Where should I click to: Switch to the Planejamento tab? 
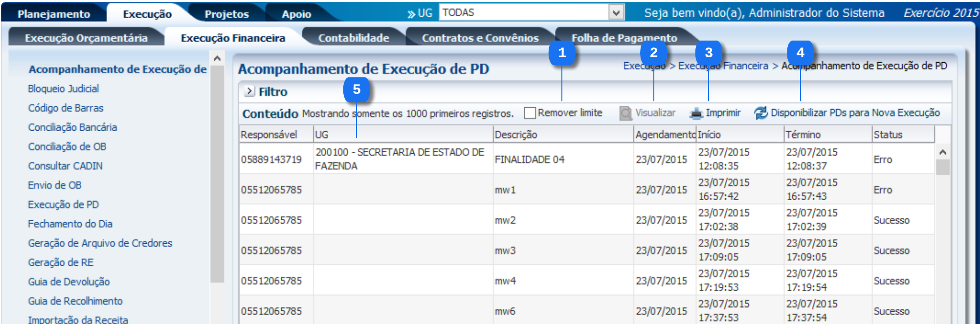tap(54, 14)
